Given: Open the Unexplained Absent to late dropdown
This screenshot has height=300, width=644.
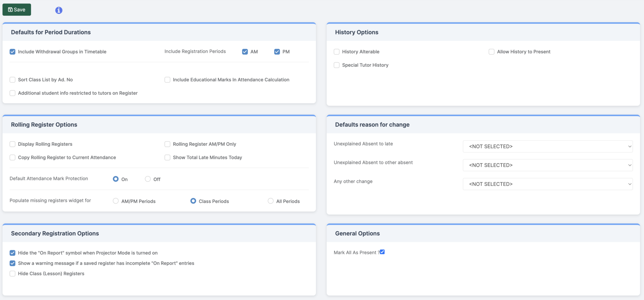Looking at the screenshot, I should point(547,146).
